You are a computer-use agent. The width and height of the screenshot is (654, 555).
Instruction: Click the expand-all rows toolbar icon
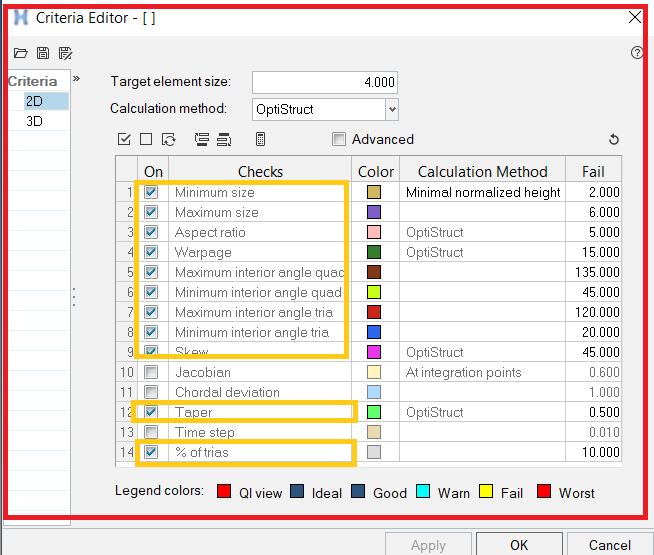click(x=202, y=139)
